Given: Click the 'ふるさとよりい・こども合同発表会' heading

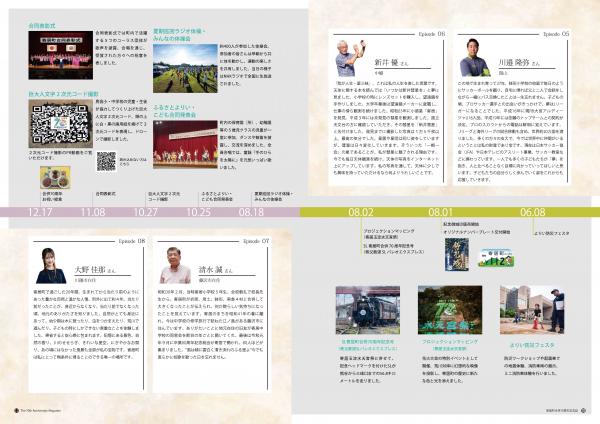Looking at the screenshot, I should [x=175, y=111].
